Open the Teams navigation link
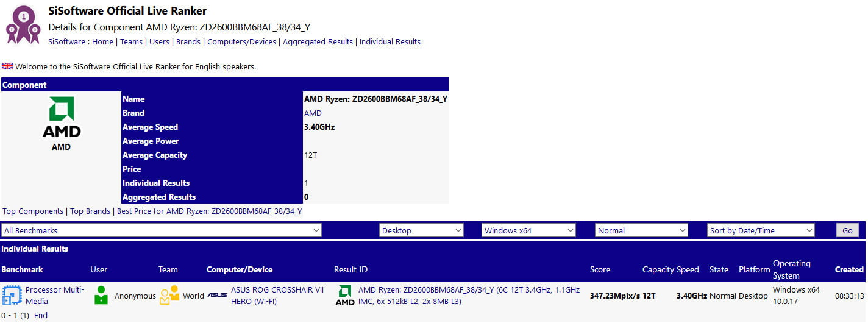 point(131,42)
